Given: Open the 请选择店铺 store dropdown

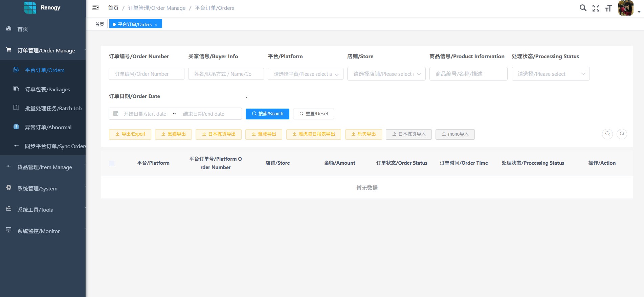Looking at the screenshot, I should (x=386, y=74).
